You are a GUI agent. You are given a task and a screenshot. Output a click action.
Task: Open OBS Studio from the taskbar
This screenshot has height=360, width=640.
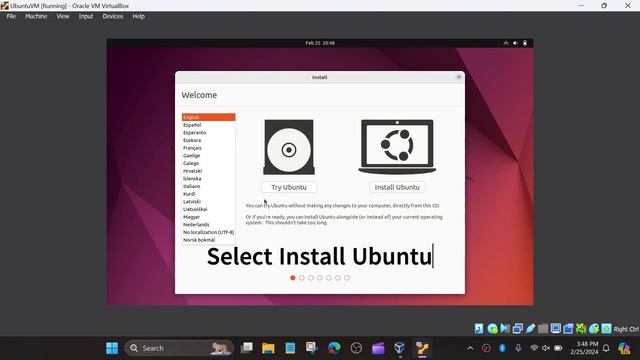(x=356, y=348)
